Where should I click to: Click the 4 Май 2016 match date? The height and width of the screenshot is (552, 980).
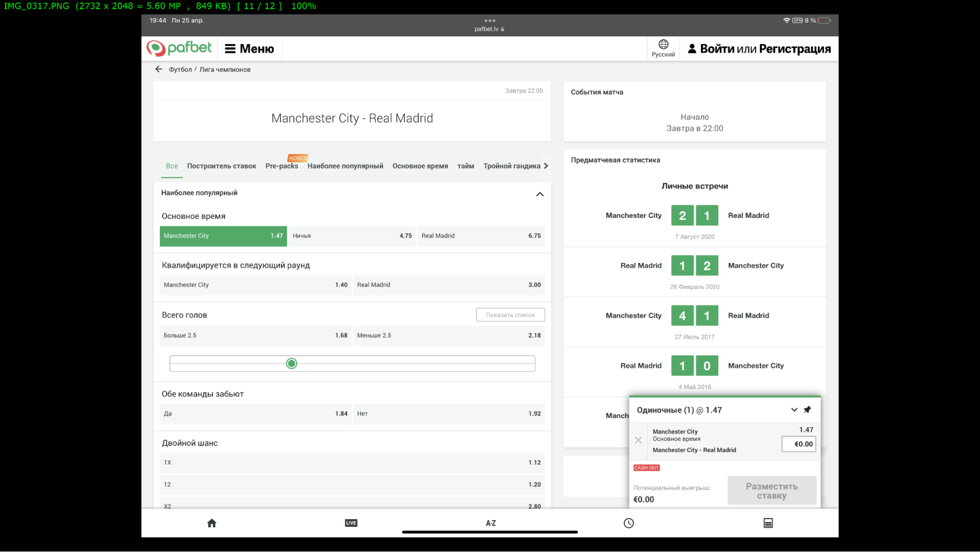[695, 387]
